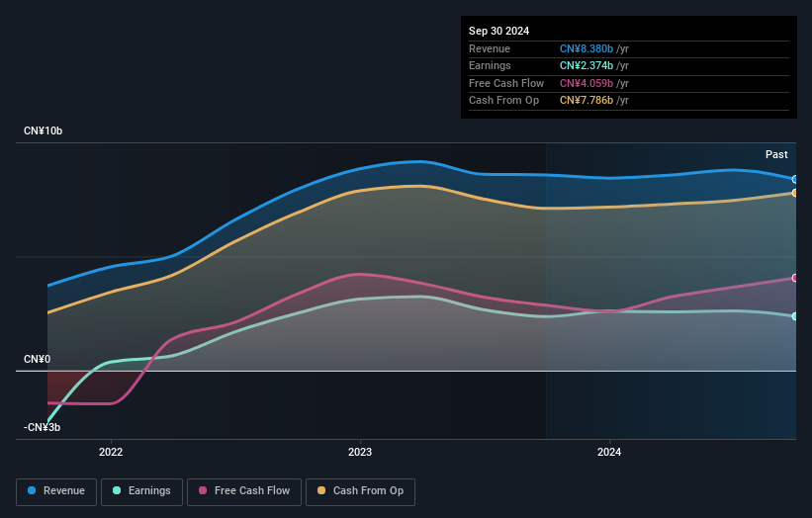Click the CN¥10b axis label
This screenshot has width=812, height=518.
point(43,130)
